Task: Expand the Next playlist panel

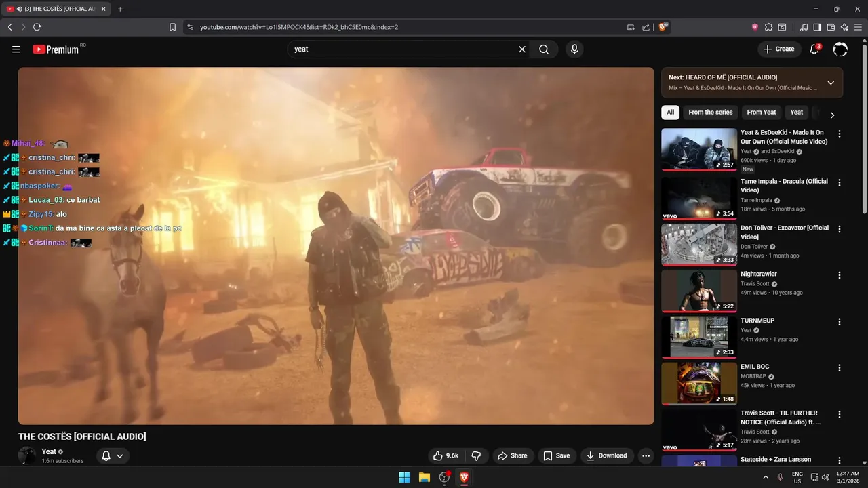Action: (831, 83)
